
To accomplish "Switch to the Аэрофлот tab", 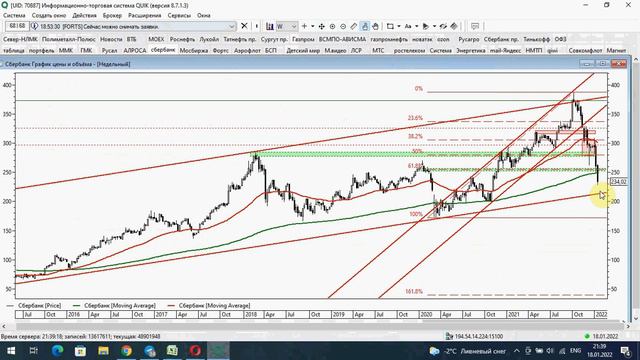I will click(247, 51).
